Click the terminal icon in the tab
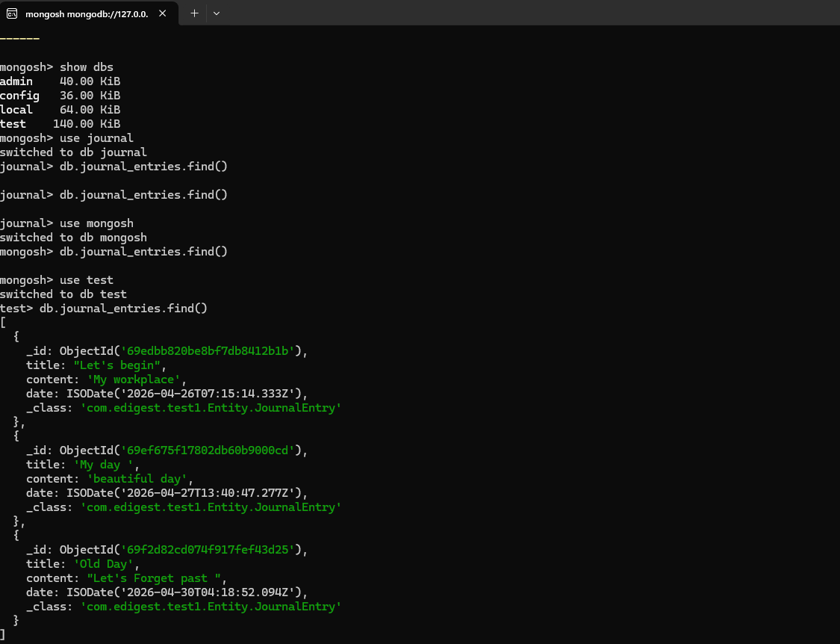 pyautogui.click(x=12, y=13)
